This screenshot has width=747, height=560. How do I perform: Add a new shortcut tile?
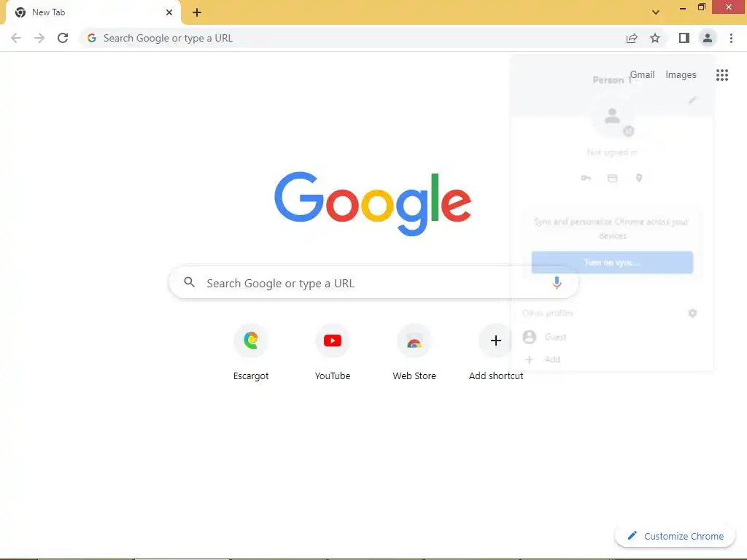(496, 353)
